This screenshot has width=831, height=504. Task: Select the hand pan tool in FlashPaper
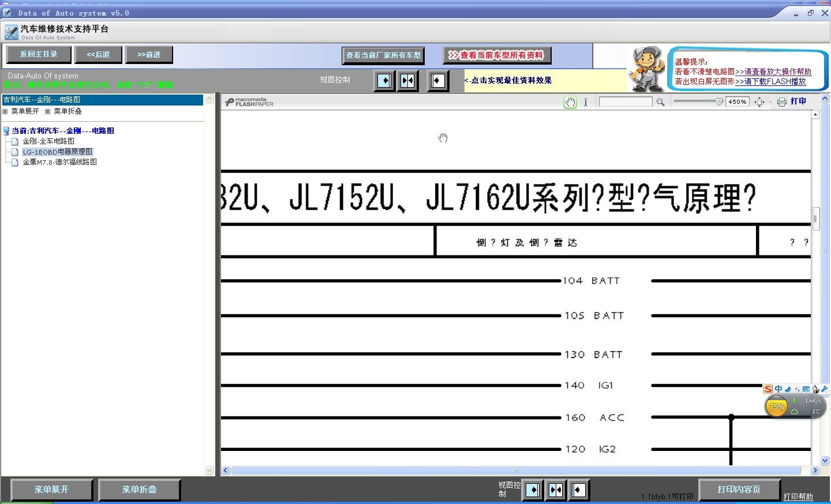[x=570, y=102]
